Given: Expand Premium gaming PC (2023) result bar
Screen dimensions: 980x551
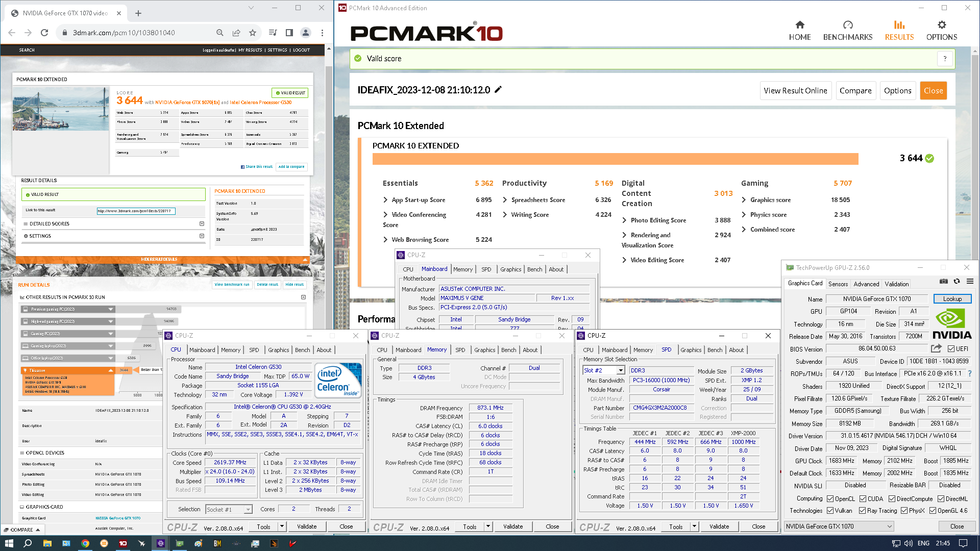Looking at the screenshot, I should click(110, 309).
